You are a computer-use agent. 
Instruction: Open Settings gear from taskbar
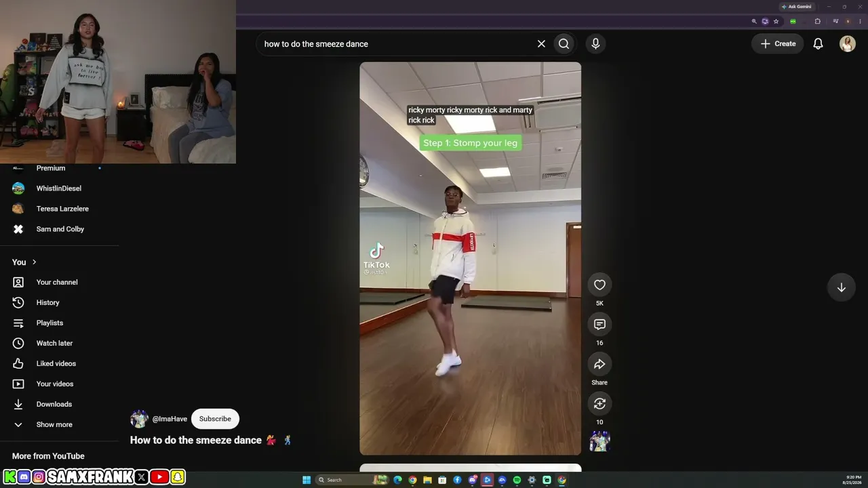532,480
